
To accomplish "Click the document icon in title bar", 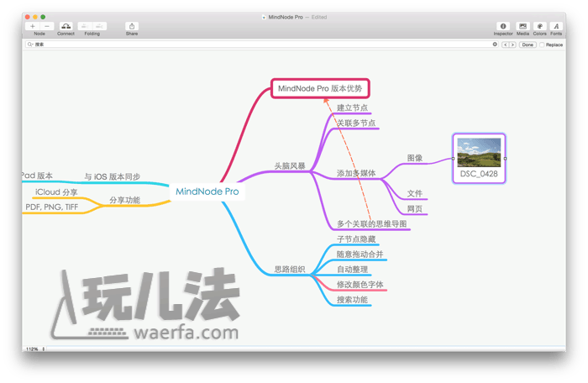I will [264, 18].
